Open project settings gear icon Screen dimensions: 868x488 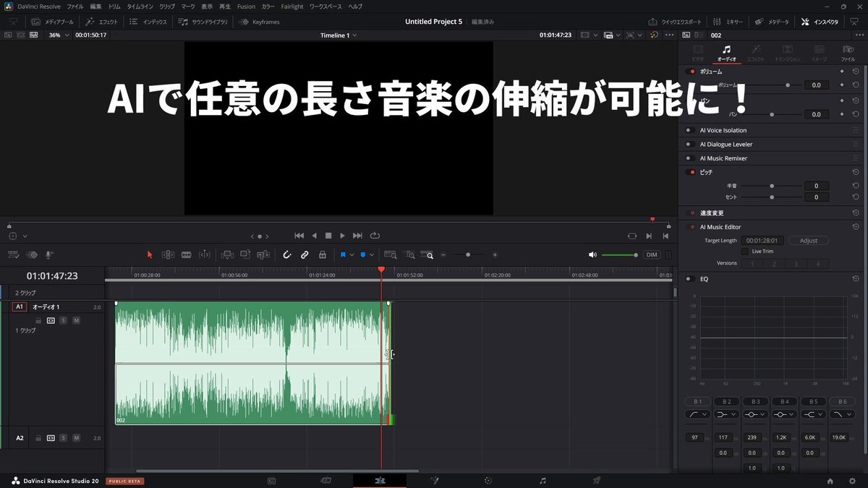(851, 480)
